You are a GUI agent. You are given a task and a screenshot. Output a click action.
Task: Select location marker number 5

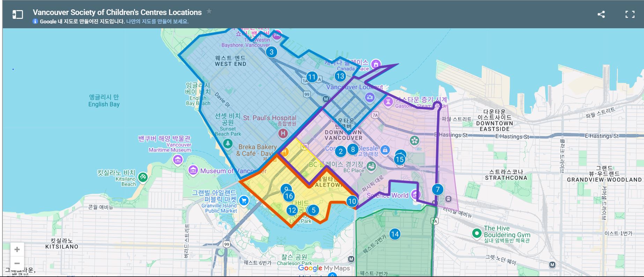click(313, 210)
